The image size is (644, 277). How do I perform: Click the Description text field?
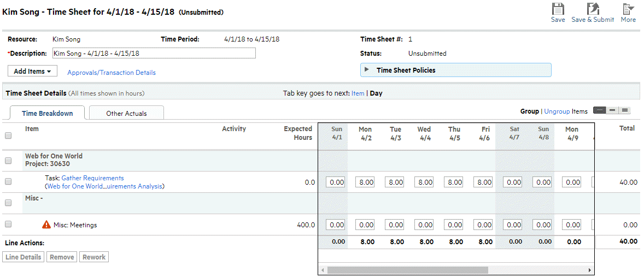point(154,54)
